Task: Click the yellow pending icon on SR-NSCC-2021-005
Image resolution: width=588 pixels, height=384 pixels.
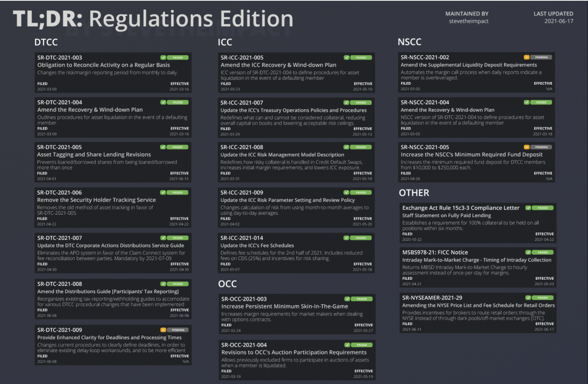Action: [x=527, y=147]
